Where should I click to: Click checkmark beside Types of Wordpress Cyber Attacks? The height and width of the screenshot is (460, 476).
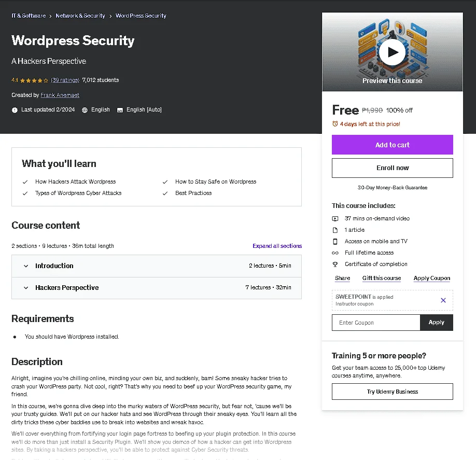click(25, 193)
